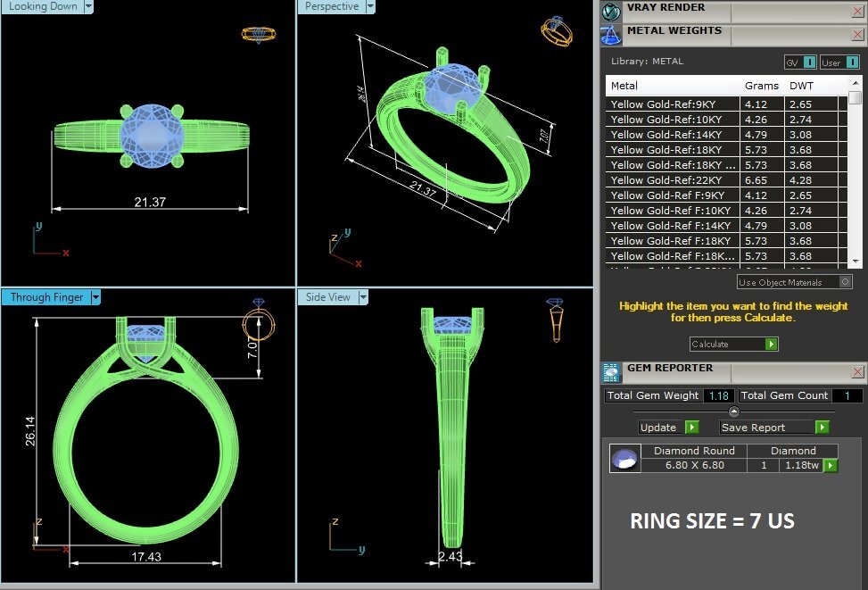Click ring orientation icon in Looking Down viewport

pos(258,35)
